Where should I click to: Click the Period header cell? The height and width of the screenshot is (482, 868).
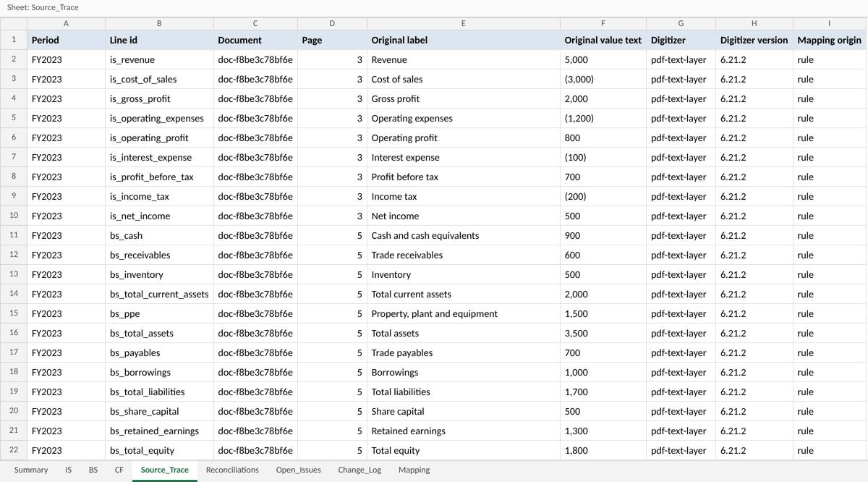[x=66, y=40]
